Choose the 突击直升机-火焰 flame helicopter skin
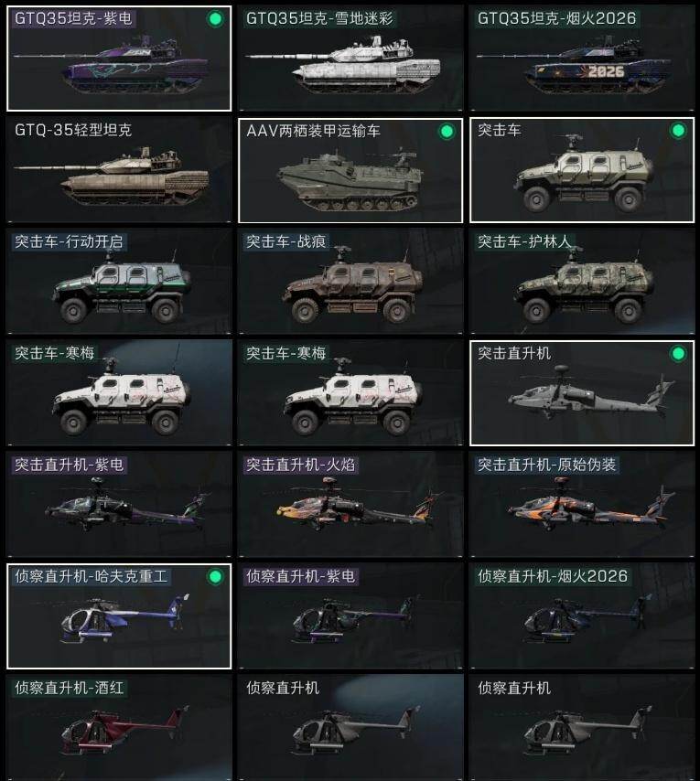 pos(350,504)
